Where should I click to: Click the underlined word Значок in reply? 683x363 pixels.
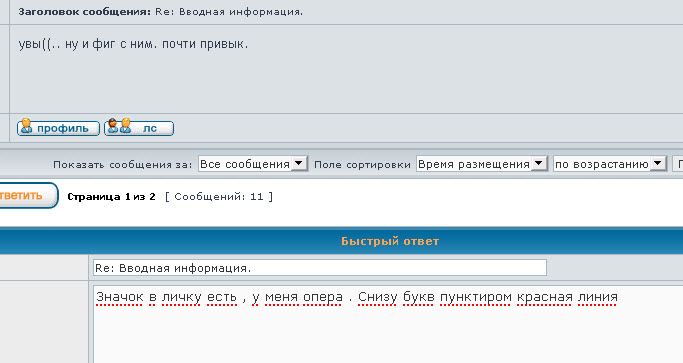pyautogui.click(x=119, y=297)
